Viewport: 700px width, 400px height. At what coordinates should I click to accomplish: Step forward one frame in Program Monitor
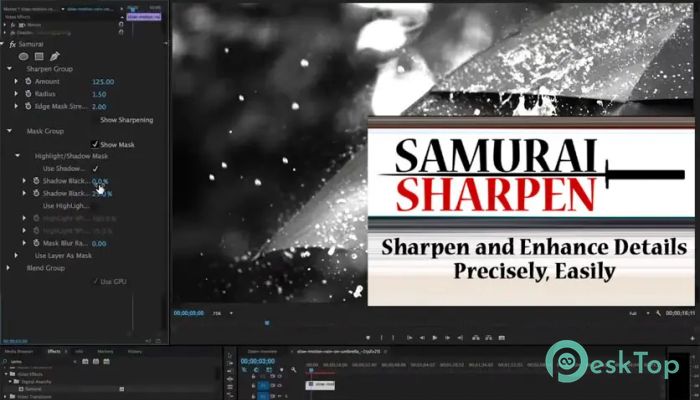click(x=447, y=338)
